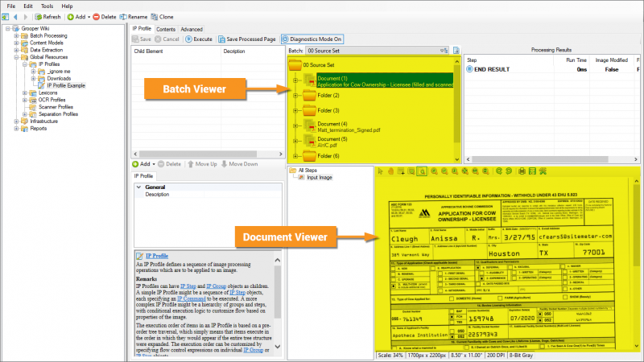Select Folder (2) in the batch viewer

point(328,95)
